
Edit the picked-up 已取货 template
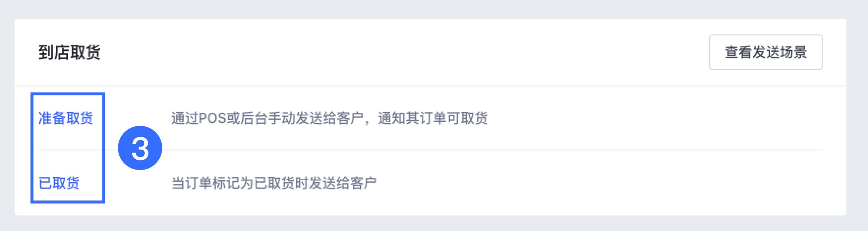(x=59, y=183)
